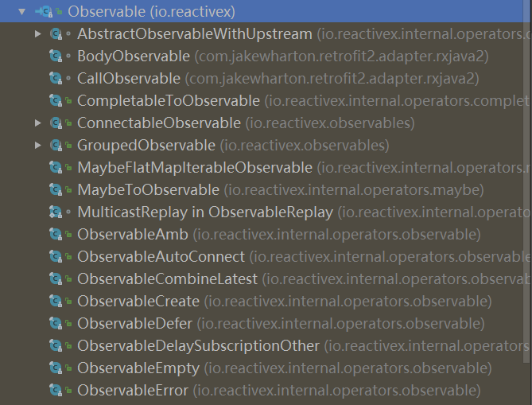
Task: Expand the AbstractObservableWithUpstream node
Action: point(38,34)
